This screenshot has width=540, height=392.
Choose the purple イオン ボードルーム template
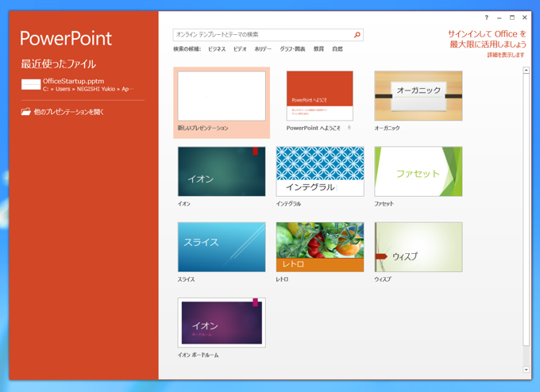[222, 322]
